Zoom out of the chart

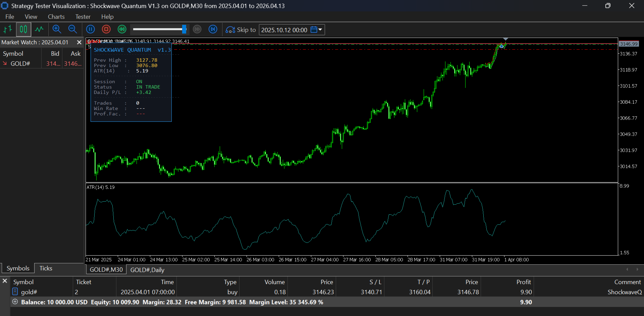(x=72, y=30)
